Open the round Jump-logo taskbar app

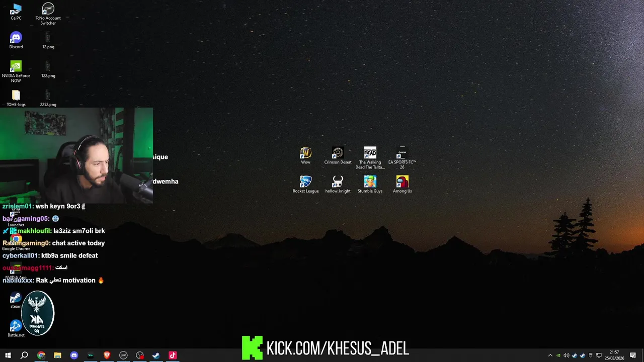pyautogui.click(x=123, y=355)
